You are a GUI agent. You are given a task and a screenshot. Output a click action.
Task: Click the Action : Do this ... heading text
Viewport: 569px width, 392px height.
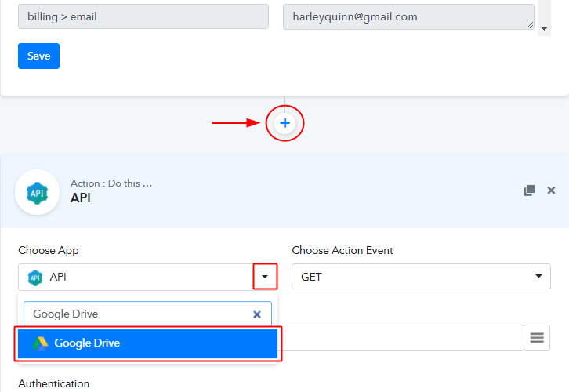[x=111, y=183]
